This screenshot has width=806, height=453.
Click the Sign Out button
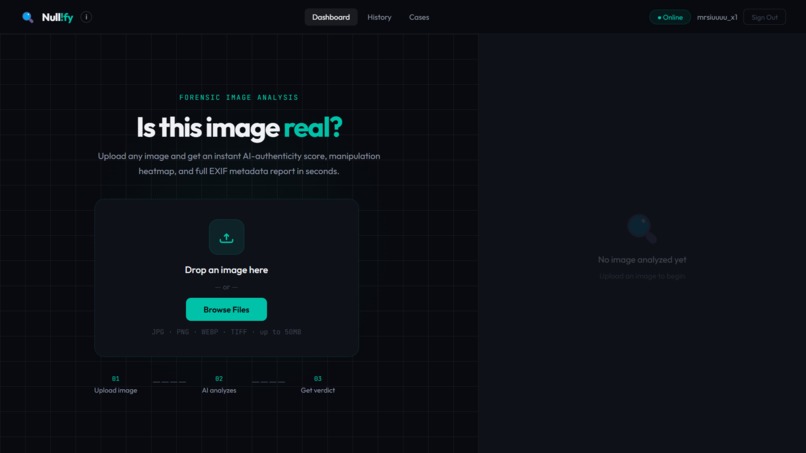pos(764,17)
